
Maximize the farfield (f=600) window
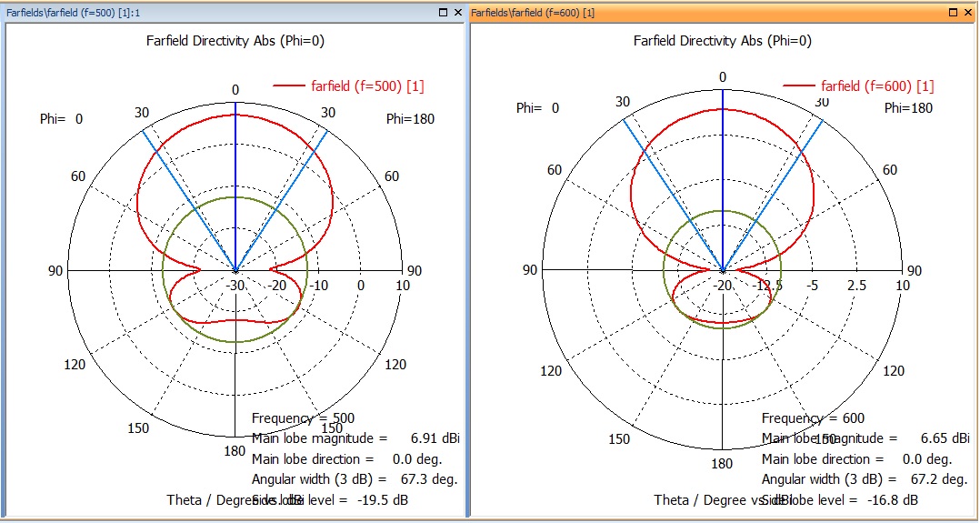954,13
